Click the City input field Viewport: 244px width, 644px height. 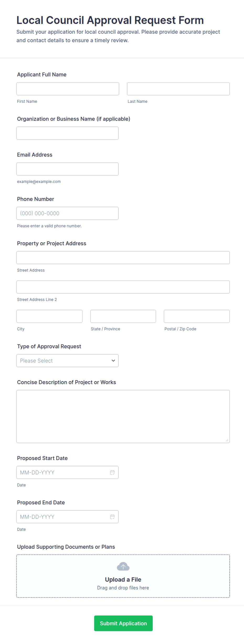pos(49,316)
